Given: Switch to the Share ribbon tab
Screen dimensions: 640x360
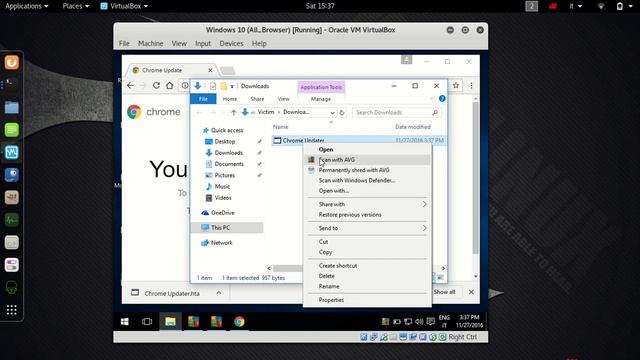Looking at the screenshot, I should click(257, 99).
